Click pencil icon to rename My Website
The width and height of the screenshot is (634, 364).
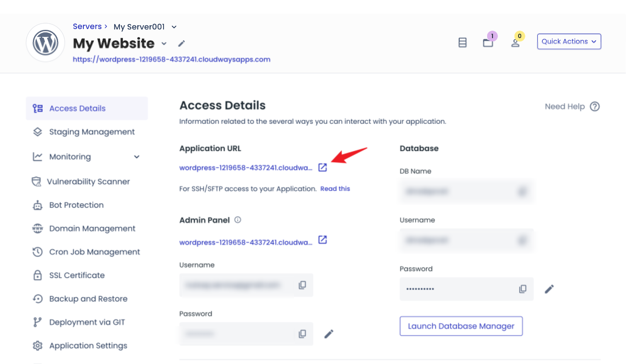(x=181, y=44)
